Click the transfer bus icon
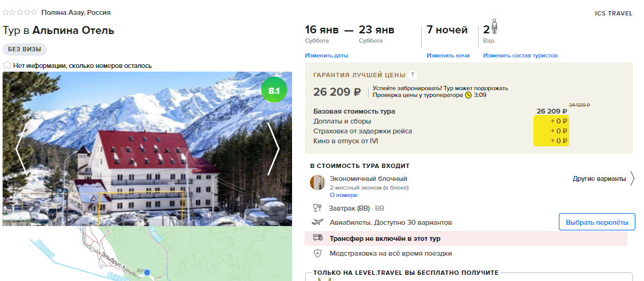Screen dimensions: 644x281 click(x=317, y=238)
